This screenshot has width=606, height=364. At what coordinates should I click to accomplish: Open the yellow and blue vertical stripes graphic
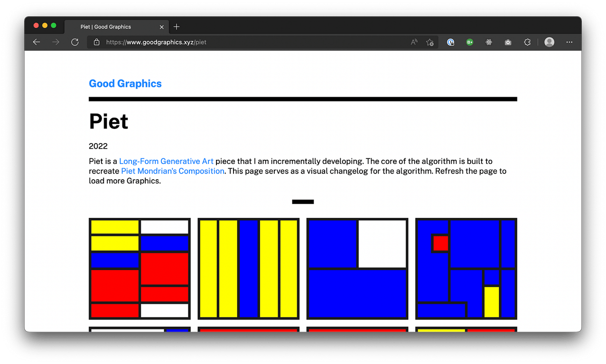tap(249, 269)
